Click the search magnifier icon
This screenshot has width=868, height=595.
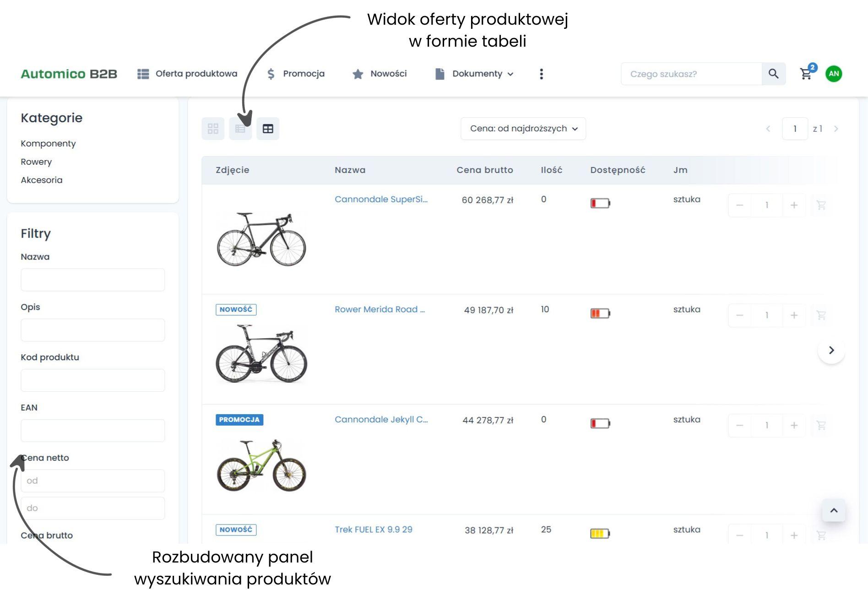click(x=773, y=74)
